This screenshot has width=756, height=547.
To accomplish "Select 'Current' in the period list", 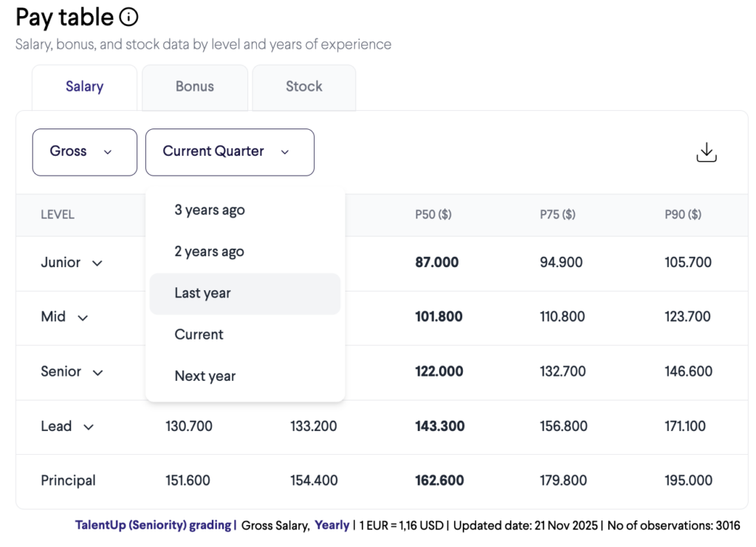I will point(199,334).
